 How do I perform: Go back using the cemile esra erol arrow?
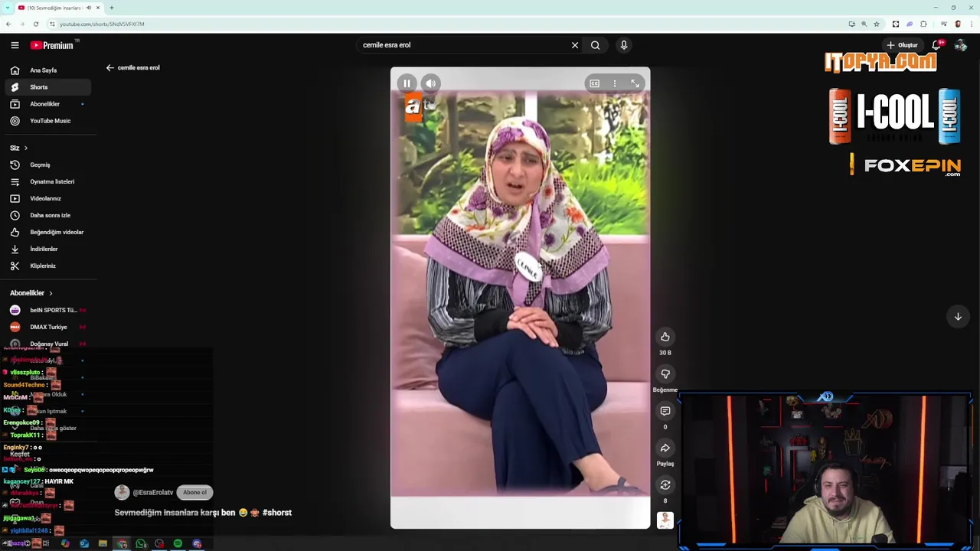109,67
